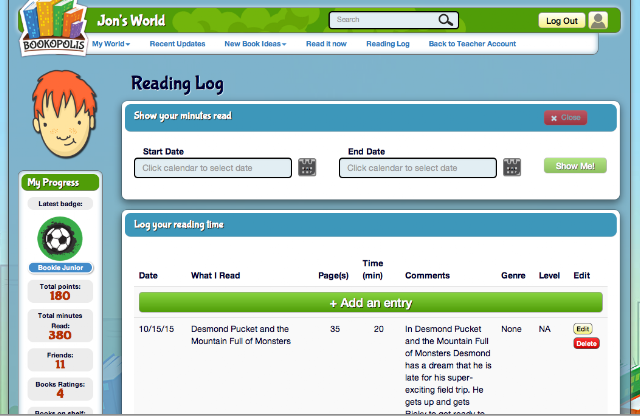Click the Show Me! button
The width and height of the screenshot is (640, 416).
pyautogui.click(x=575, y=166)
